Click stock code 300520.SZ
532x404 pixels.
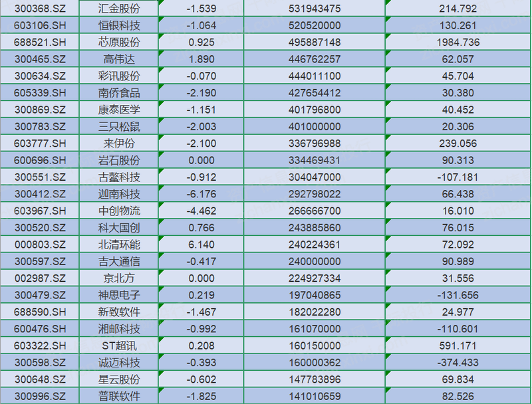point(40,228)
